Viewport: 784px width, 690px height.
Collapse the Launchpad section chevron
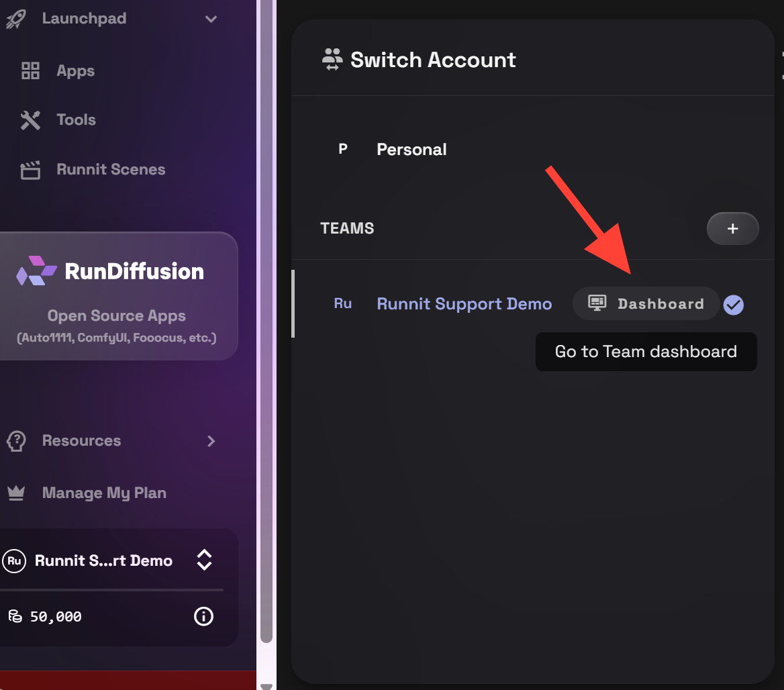211,19
